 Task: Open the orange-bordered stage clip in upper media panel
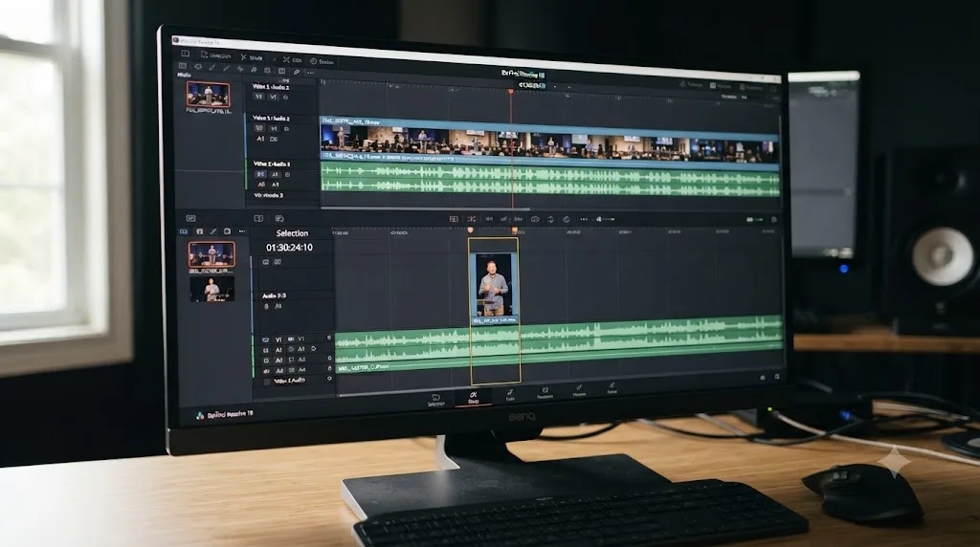(x=208, y=95)
